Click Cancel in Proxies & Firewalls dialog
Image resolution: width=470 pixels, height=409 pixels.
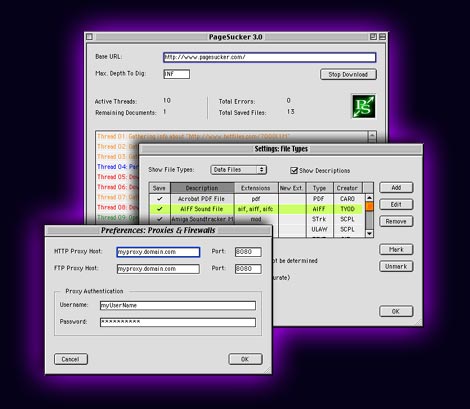point(71,359)
